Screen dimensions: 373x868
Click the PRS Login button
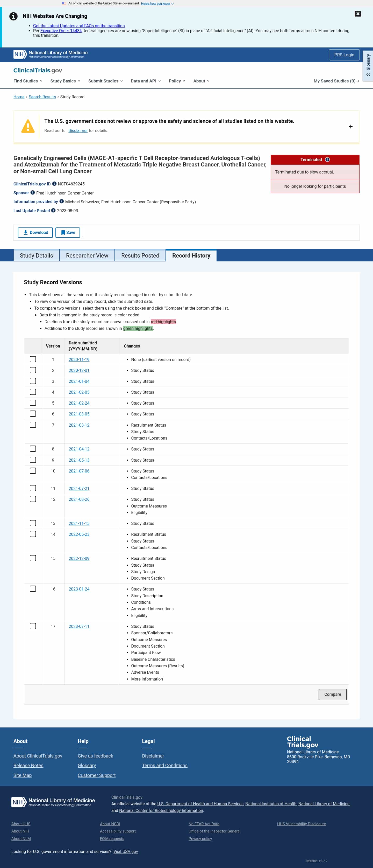(x=344, y=55)
